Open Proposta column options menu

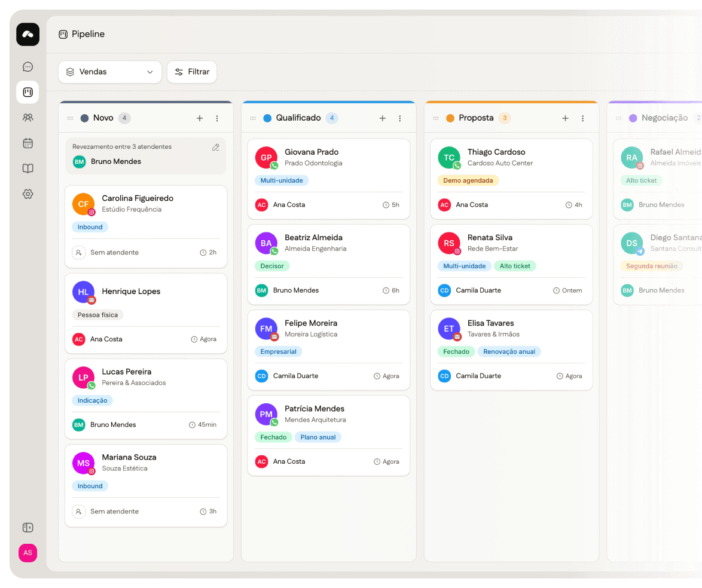[582, 118]
